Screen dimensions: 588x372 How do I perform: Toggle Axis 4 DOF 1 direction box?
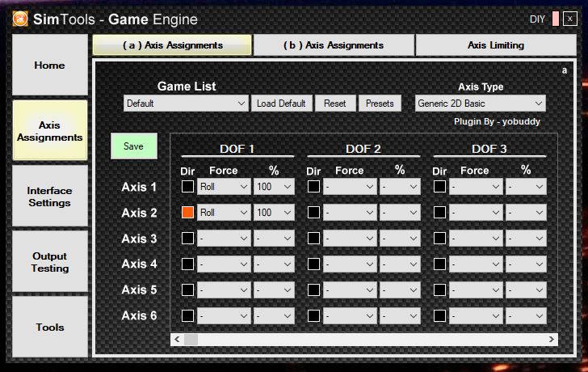click(187, 264)
